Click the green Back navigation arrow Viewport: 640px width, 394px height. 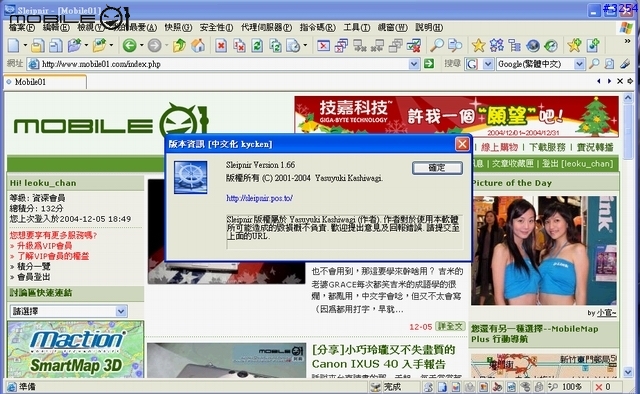[129, 45]
